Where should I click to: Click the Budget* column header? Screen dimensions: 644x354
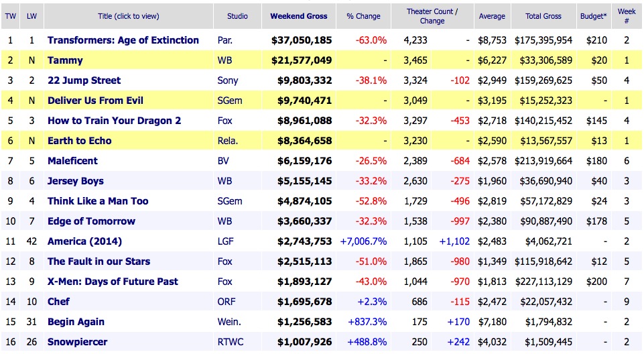(x=594, y=17)
